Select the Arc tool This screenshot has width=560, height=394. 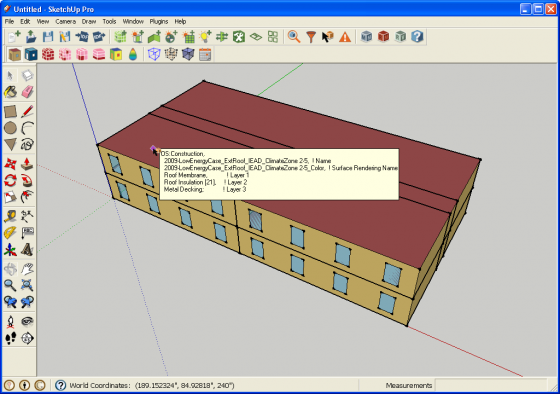click(x=27, y=128)
